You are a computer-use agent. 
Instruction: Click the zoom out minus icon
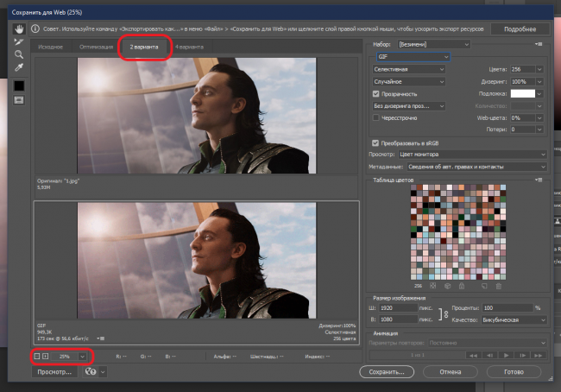pos(37,357)
